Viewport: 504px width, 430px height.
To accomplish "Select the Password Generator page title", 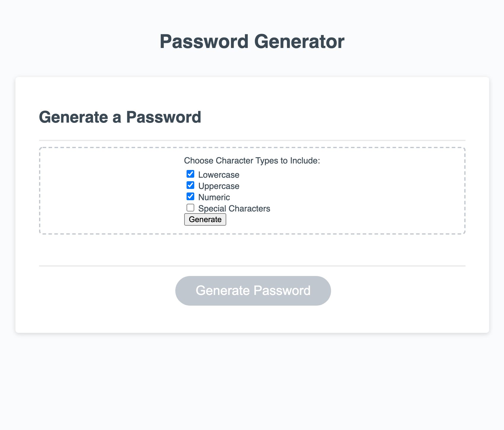I will pos(252,41).
